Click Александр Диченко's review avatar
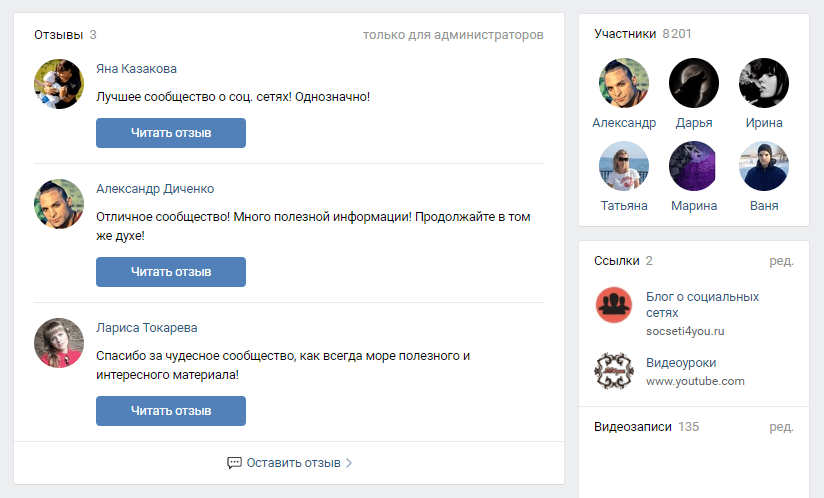 (x=59, y=204)
